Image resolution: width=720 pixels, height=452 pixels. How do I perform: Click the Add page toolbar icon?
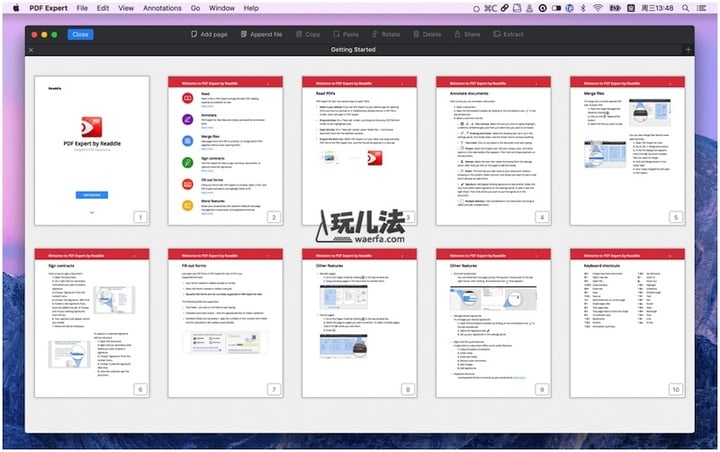[x=194, y=34]
